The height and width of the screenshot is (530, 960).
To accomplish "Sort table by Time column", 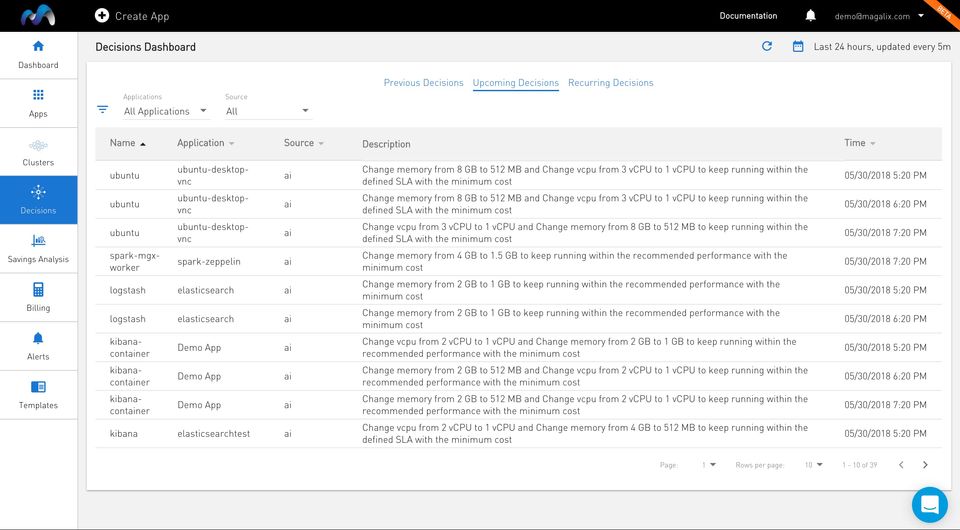I will coord(859,143).
